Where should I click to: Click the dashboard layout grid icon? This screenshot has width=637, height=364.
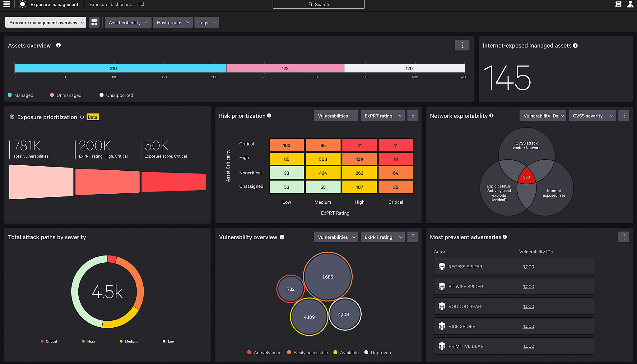(94, 22)
